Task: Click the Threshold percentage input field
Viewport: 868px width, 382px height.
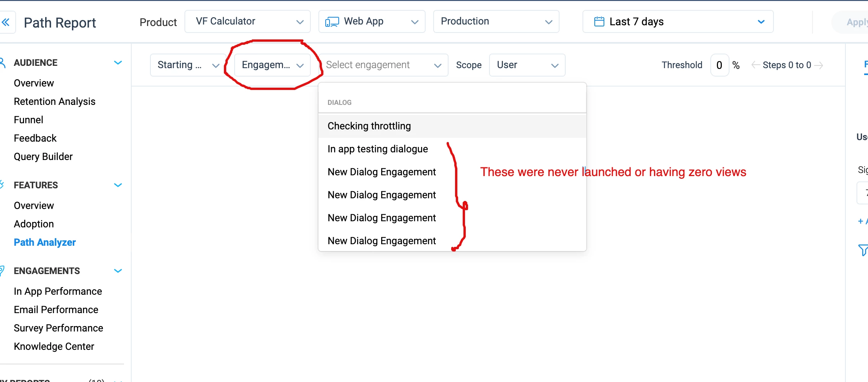Action: pos(720,65)
